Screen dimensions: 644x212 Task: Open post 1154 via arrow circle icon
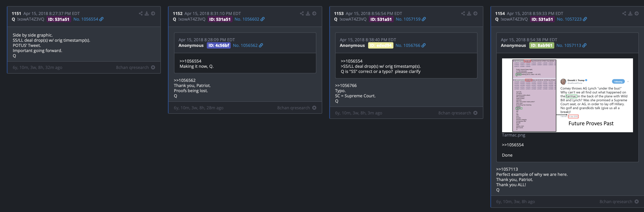(x=637, y=14)
